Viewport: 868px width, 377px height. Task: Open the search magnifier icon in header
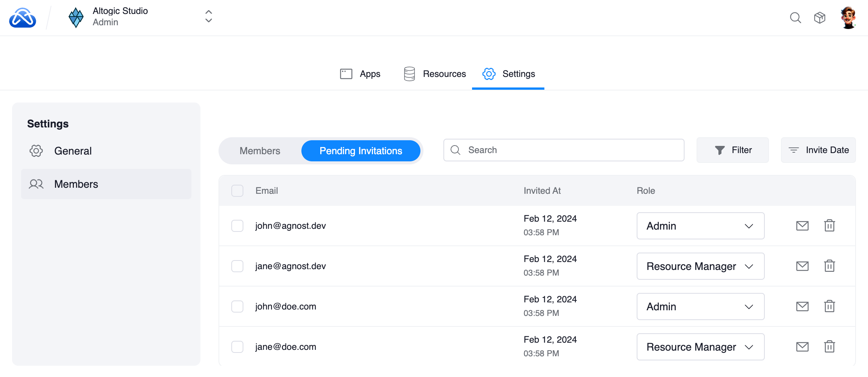coord(795,18)
